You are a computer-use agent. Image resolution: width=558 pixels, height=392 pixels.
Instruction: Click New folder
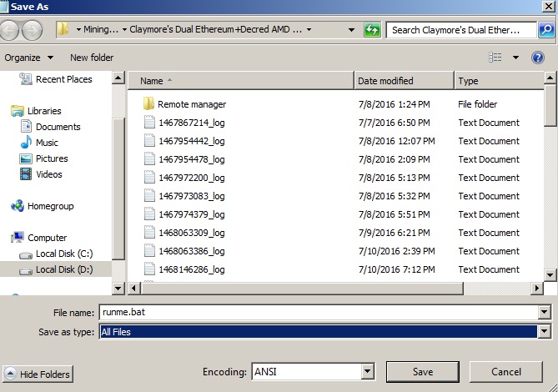(92, 58)
